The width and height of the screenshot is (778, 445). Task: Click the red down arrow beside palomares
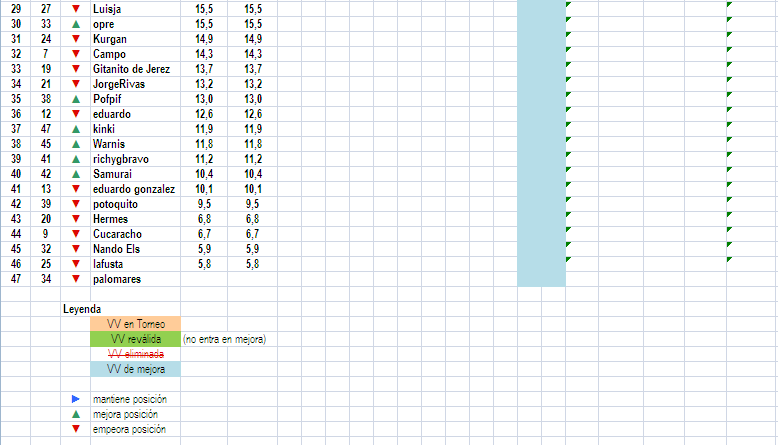pyautogui.click(x=76, y=279)
